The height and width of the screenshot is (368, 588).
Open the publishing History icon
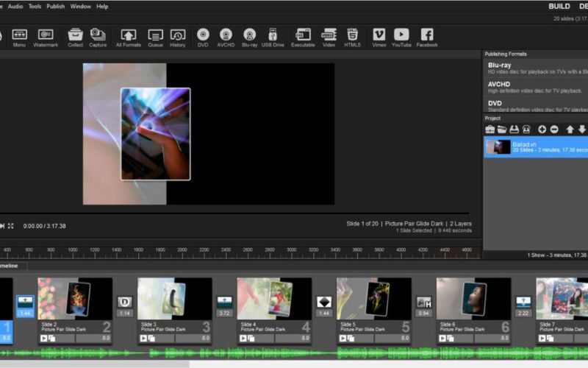[x=178, y=37]
